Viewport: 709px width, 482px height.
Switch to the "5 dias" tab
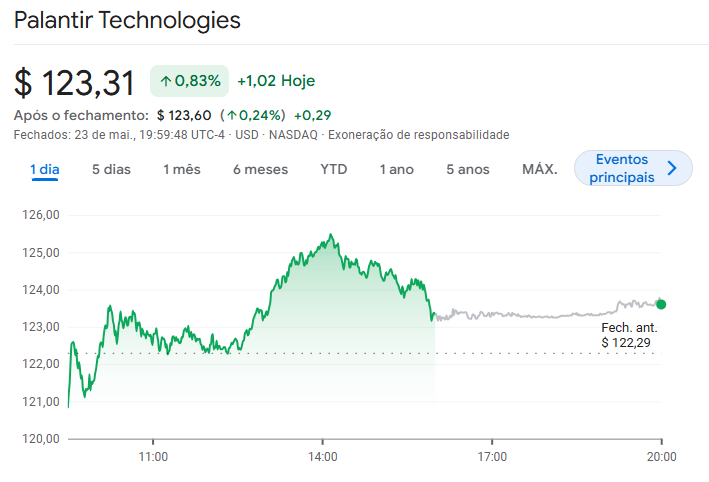[x=111, y=169]
